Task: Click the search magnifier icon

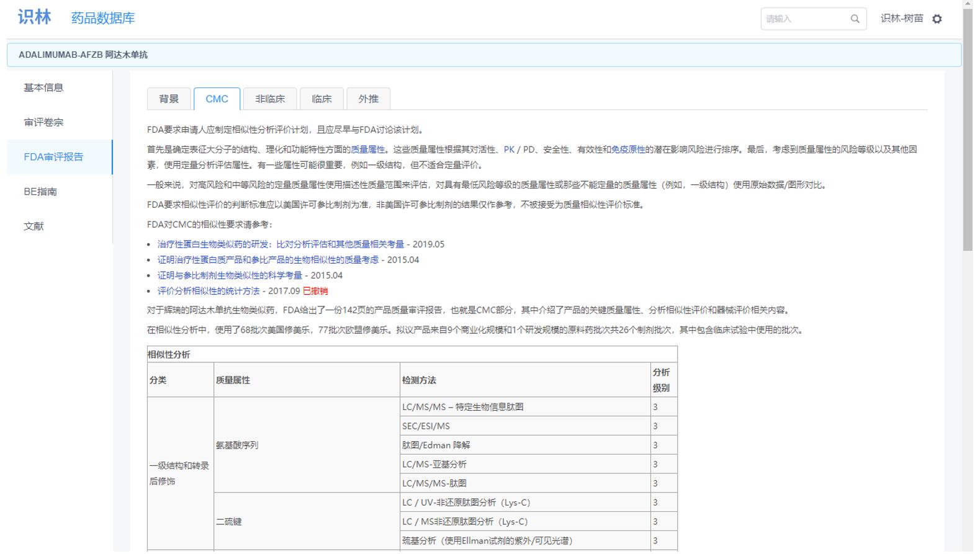Action: pos(855,19)
